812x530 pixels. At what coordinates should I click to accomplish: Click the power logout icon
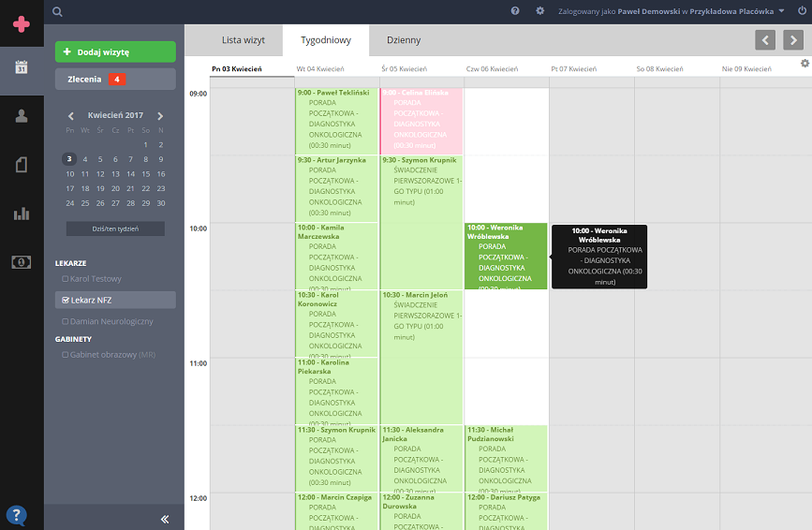coord(802,11)
